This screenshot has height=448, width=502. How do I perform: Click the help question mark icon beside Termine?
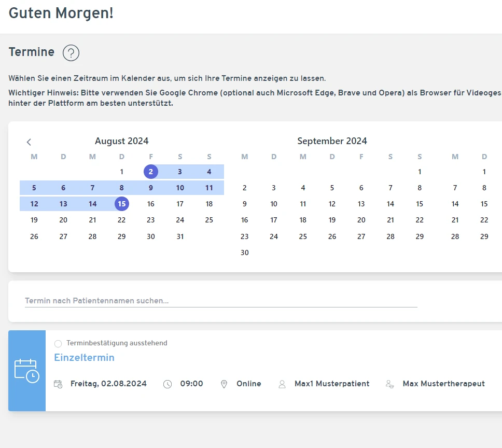coord(71,53)
